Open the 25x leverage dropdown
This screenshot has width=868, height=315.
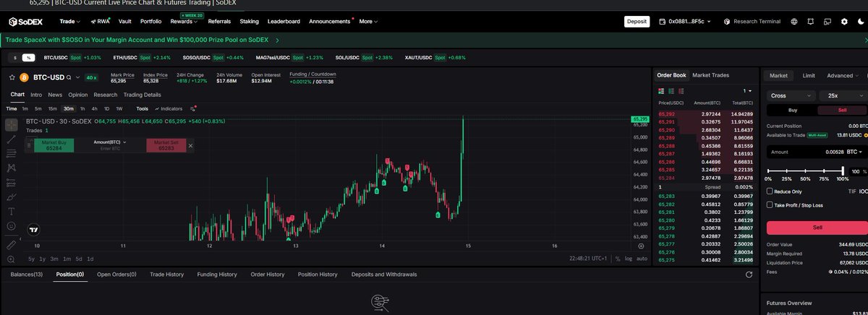point(843,95)
